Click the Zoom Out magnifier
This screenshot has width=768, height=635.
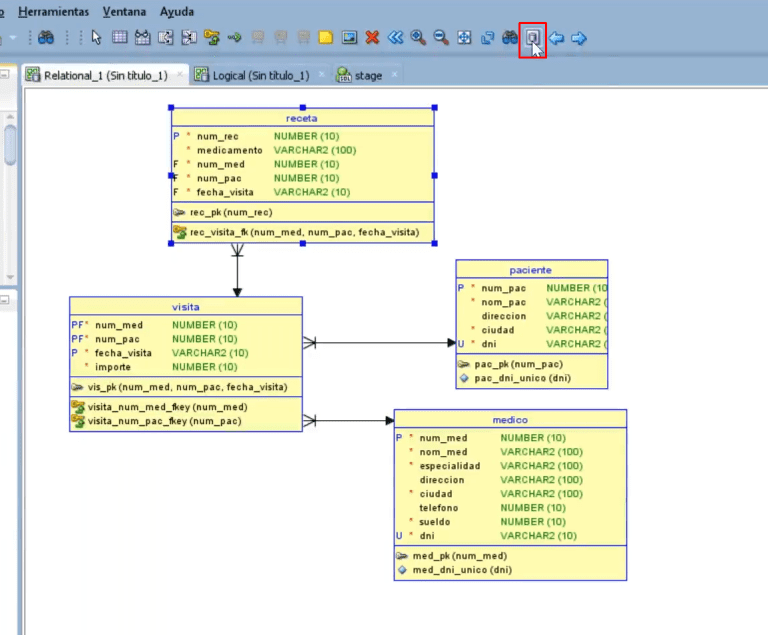pos(441,38)
